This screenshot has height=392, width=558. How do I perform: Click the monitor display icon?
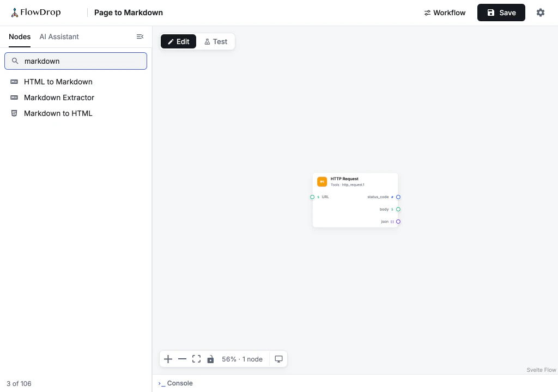(x=278, y=359)
